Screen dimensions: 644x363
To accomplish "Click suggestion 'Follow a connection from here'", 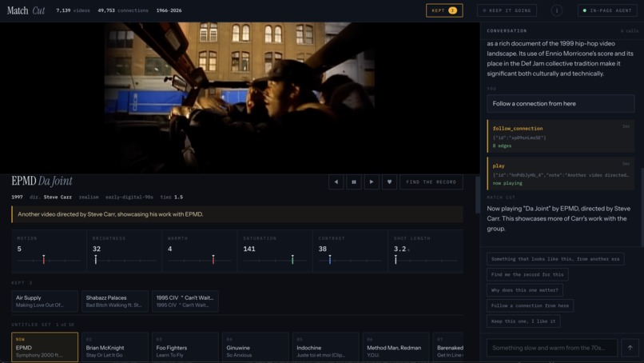I will pyautogui.click(x=530, y=306).
